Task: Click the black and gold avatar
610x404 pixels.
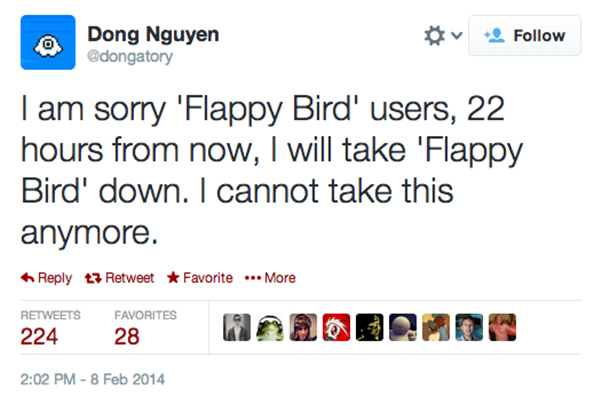Action: (371, 328)
